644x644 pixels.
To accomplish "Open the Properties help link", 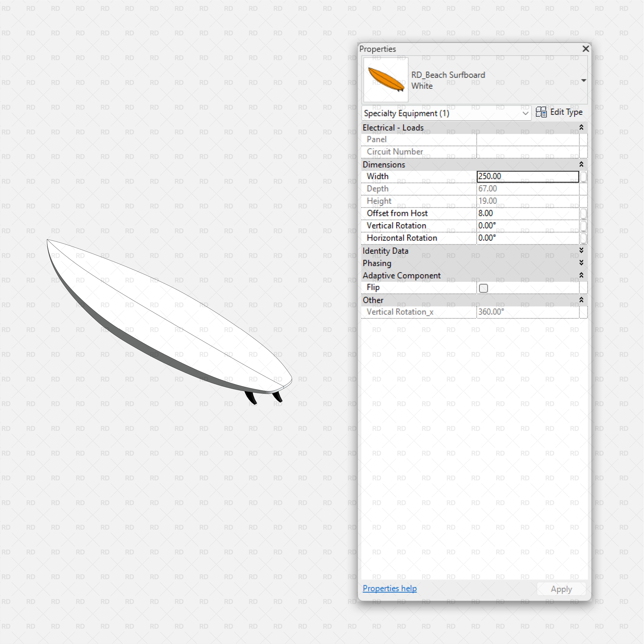I will tap(389, 588).
